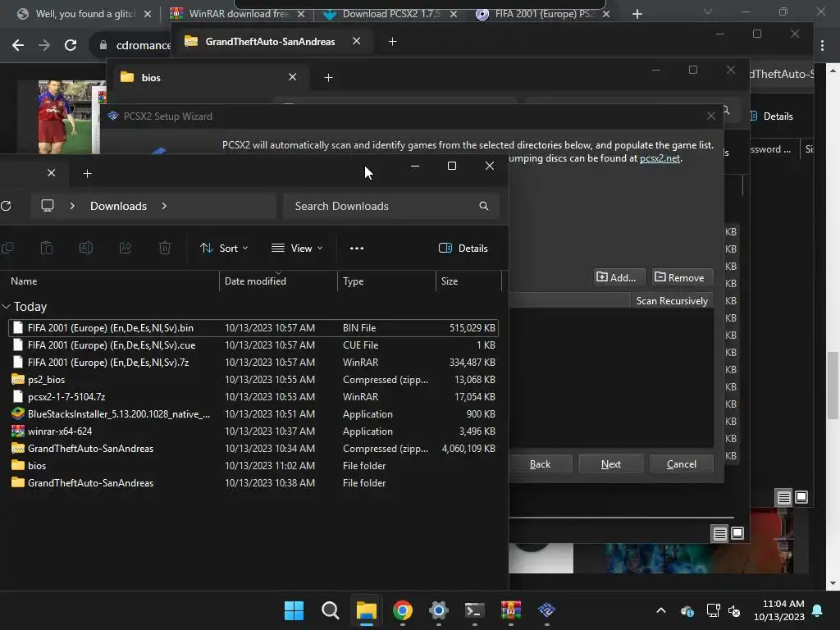Click the delete trash icon in Downloads toolbar

(x=165, y=248)
